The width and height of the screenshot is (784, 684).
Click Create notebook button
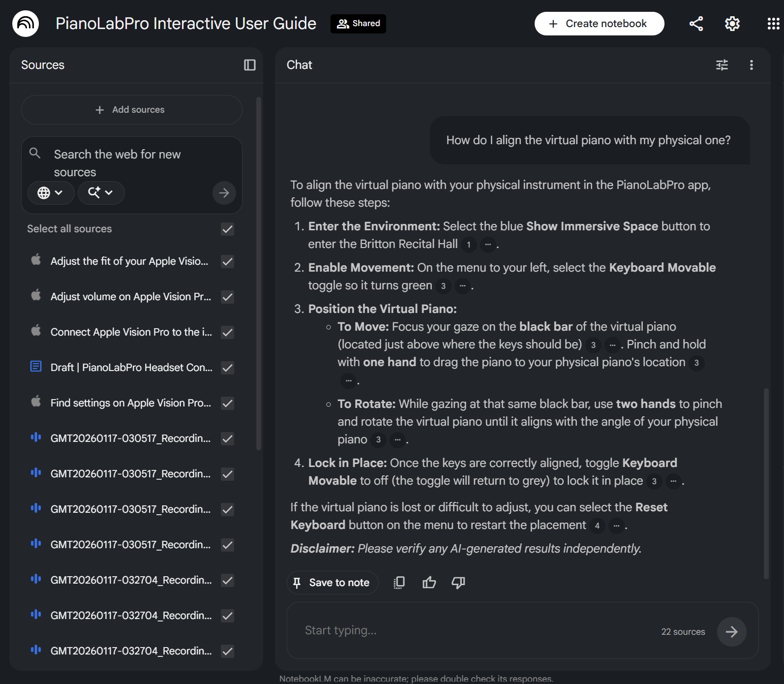coord(599,24)
